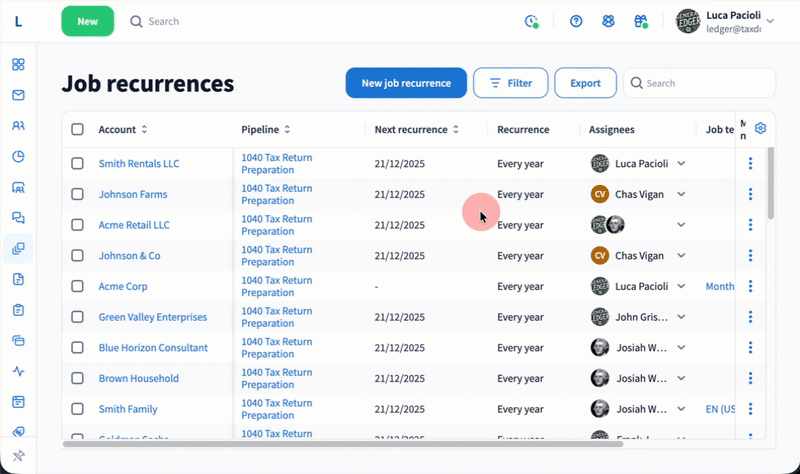The height and width of the screenshot is (474, 800).
Task: Click the pin icon at sidebar bottom
Action: [x=18, y=455]
